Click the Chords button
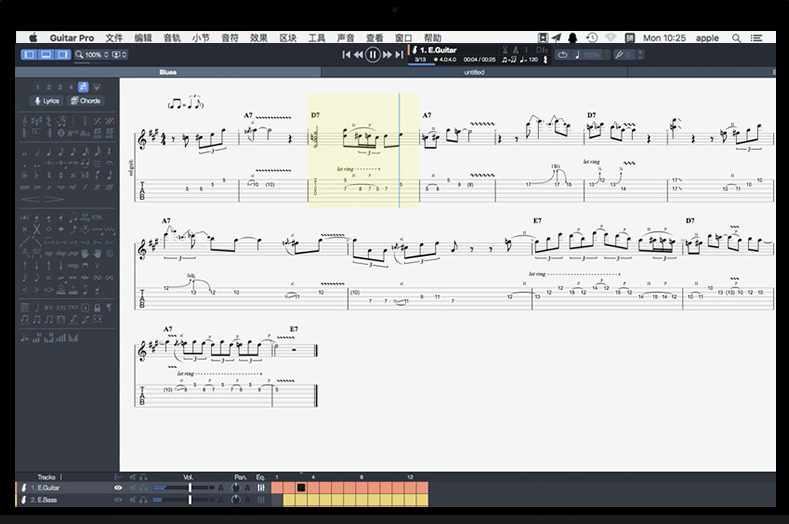The image size is (789, 524). (86, 101)
